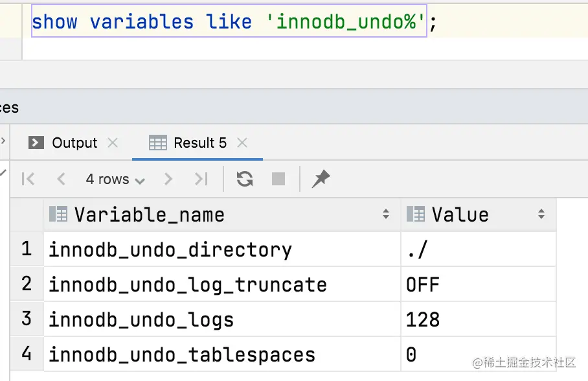Reload the query result data
The image size is (588, 381).
pos(245,179)
